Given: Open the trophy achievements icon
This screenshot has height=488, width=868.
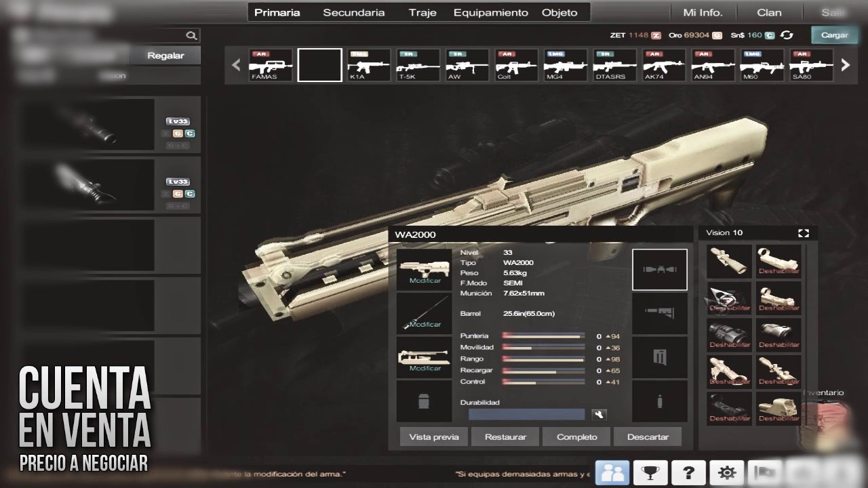Looking at the screenshot, I should click(x=650, y=473).
